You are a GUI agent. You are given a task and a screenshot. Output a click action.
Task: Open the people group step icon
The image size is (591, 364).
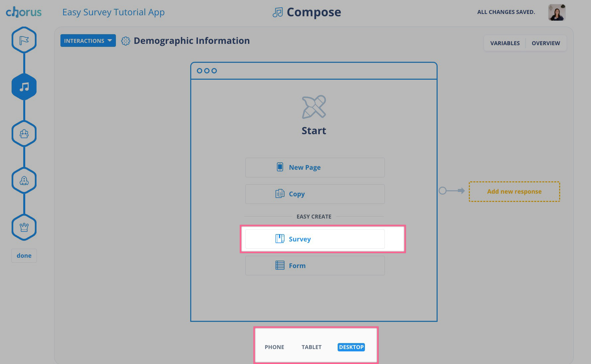24,134
